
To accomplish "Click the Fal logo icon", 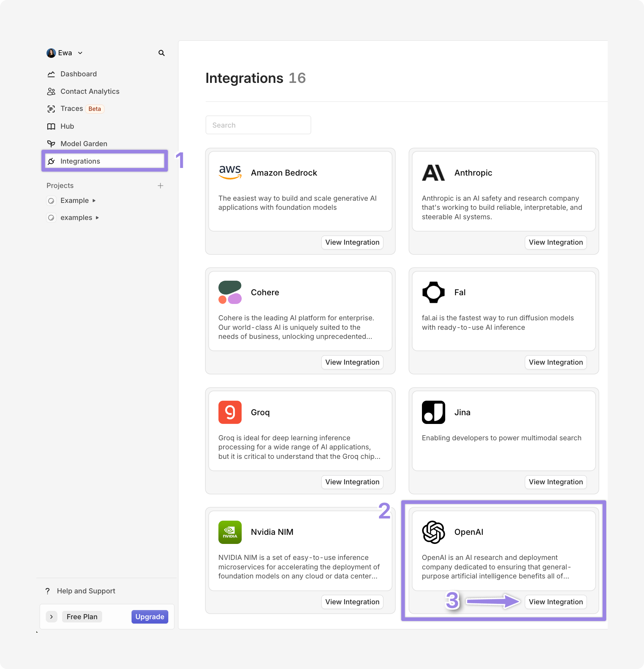I will point(433,292).
